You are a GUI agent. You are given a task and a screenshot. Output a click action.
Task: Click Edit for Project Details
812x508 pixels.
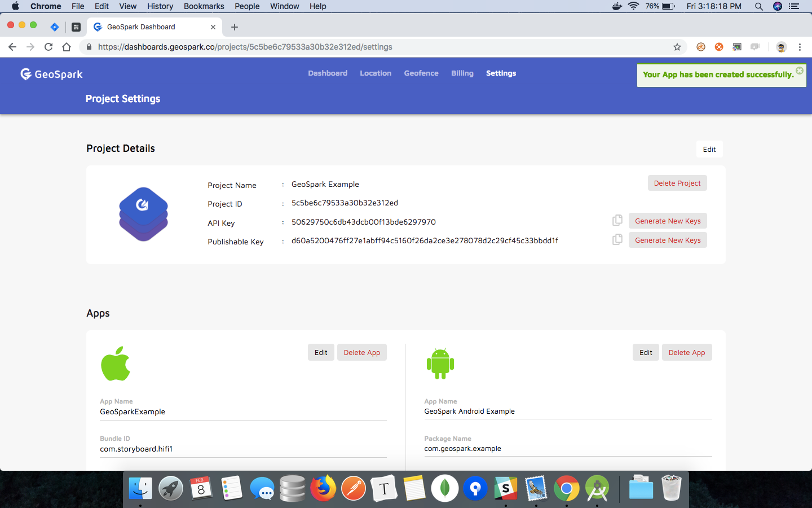(709, 149)
